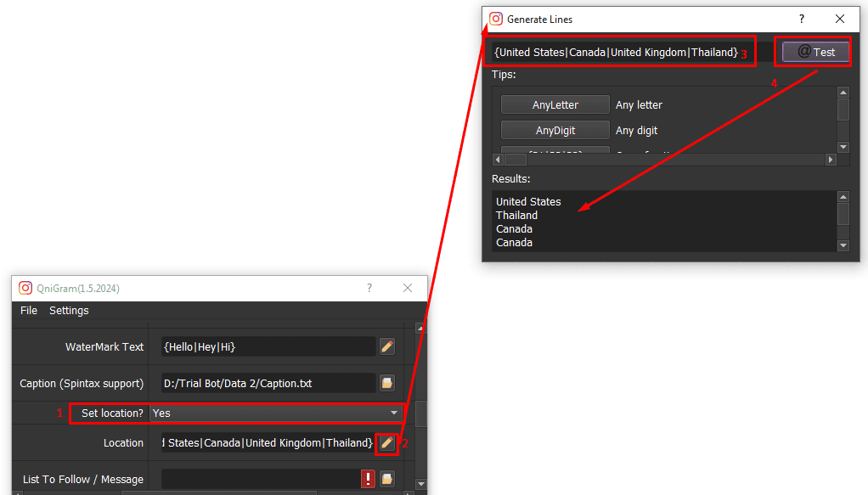Click the WaterMark Text input field

[268, 346]
